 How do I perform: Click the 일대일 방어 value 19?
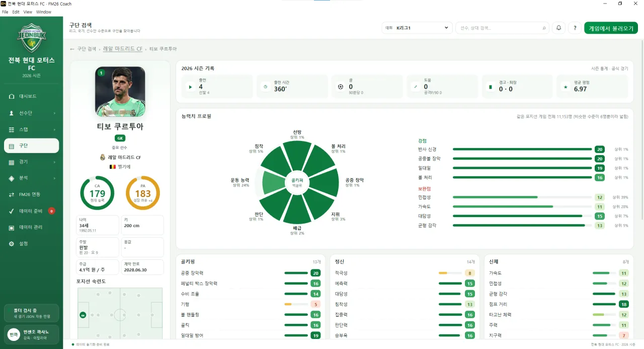pos(315,335)
